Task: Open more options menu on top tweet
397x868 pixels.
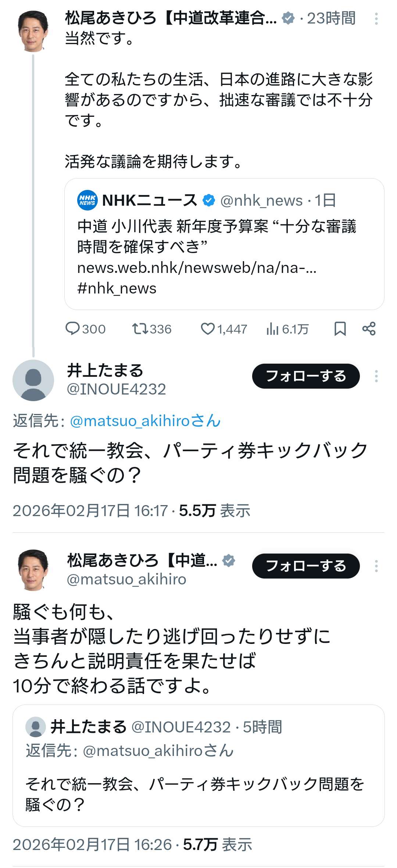Action: click(376, 19)
